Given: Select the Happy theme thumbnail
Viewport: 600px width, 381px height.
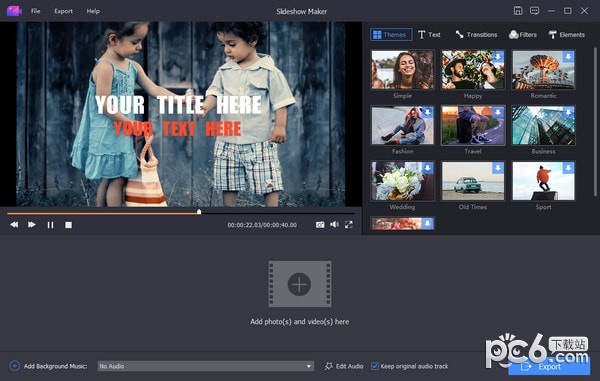Looking at the screenshot, I should click(473, 70).
